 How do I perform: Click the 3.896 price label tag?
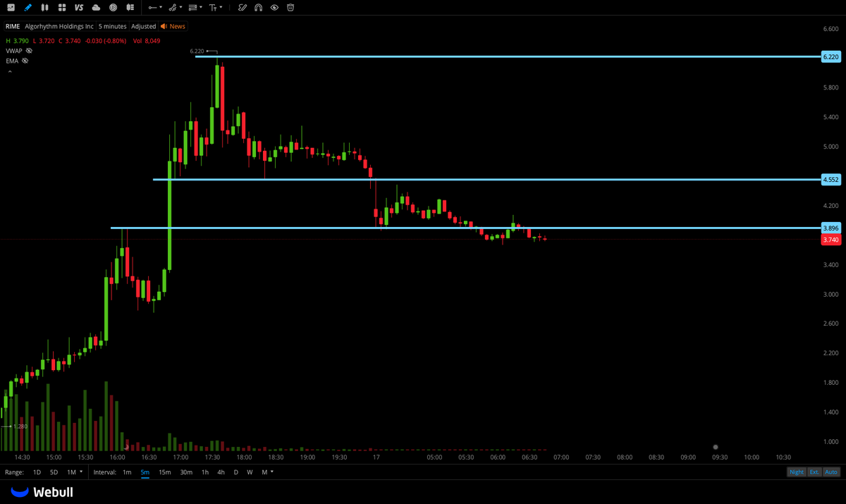[x=831, y=228]
